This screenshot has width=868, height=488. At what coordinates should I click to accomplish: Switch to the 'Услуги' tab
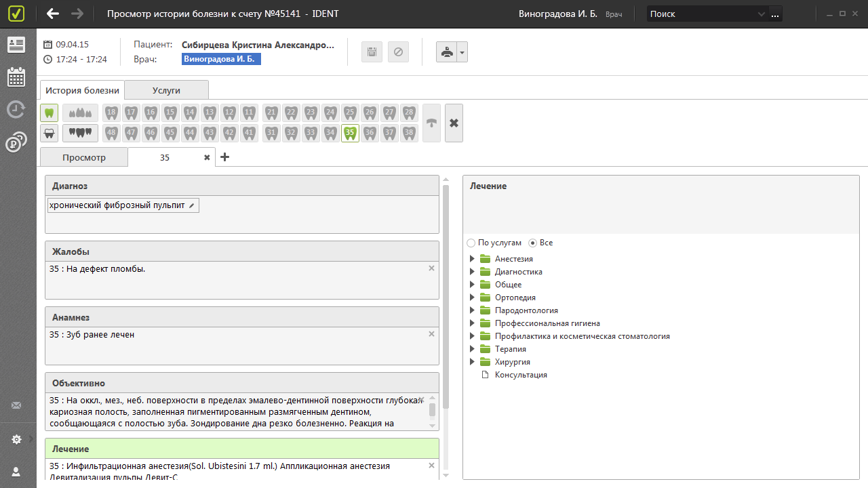(166, 90)
